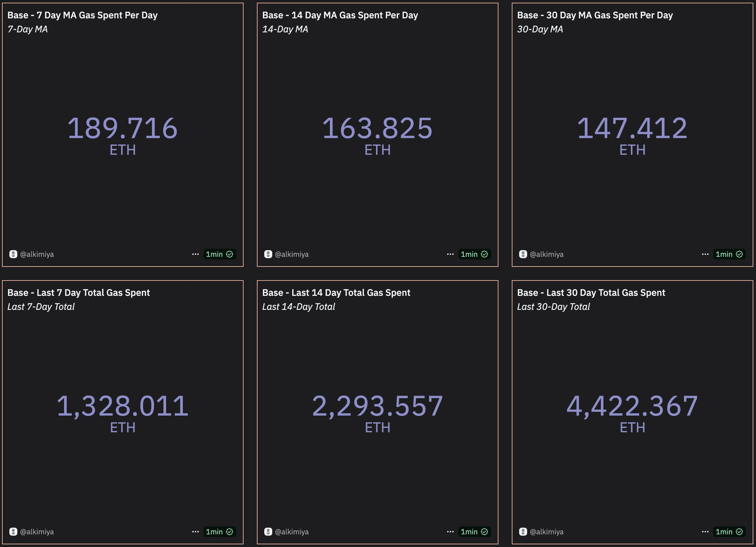756x547 pixels.
Task: Click the 2,293.557 ETH counter value
Action: click(x=377, y=406)
